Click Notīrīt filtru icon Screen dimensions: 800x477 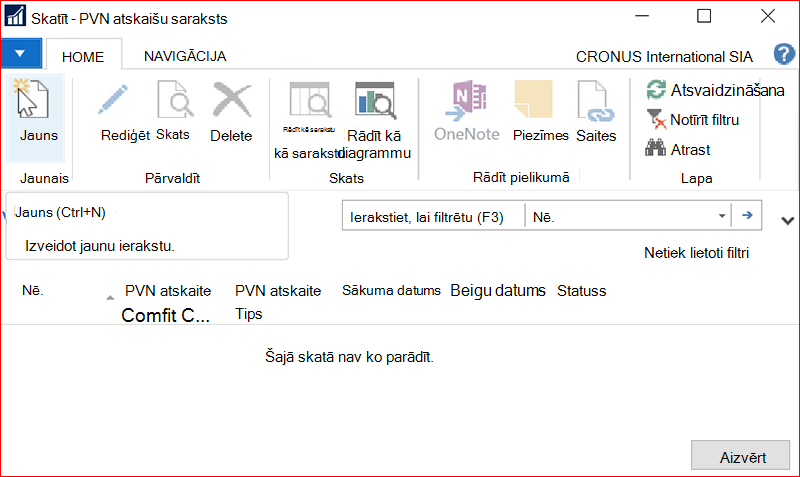[x=656, y=119]
